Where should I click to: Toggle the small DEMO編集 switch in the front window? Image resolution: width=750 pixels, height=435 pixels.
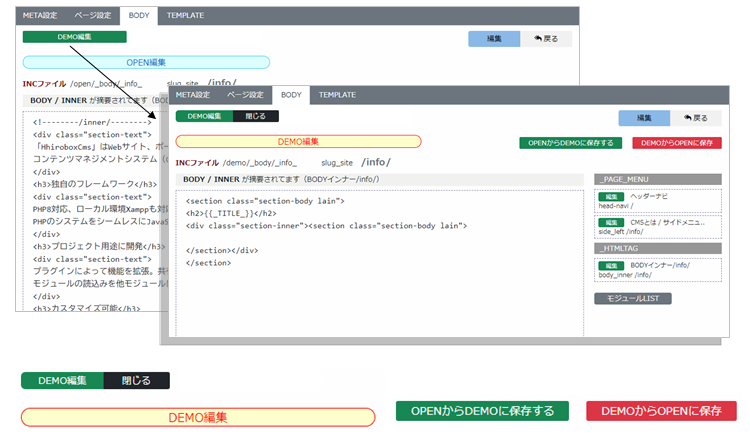[x=205, y=116]
